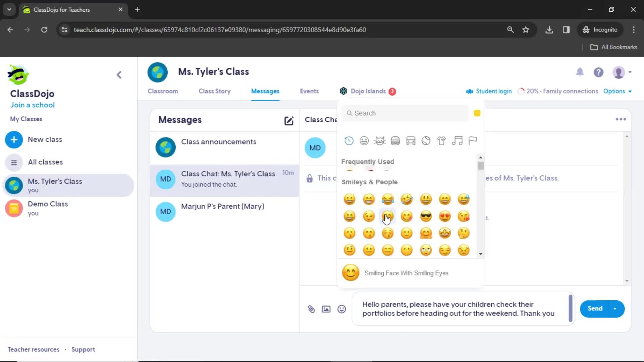
Task: Choose emoji skin tone yellow swatch
Action: point(477,113)
